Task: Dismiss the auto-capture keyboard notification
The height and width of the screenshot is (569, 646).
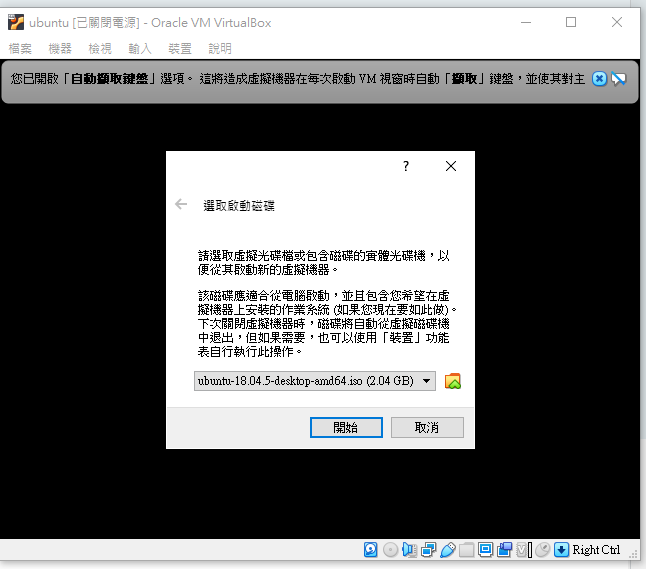Action: (599, 78)
